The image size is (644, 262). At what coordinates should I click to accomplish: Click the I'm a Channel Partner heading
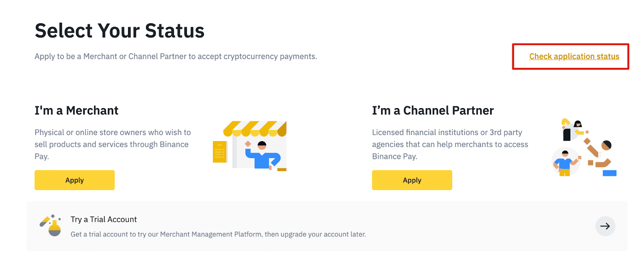click(433, 111)
